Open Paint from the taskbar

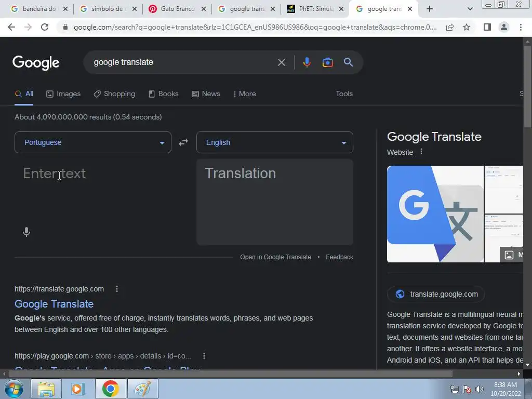pos(142,389)
